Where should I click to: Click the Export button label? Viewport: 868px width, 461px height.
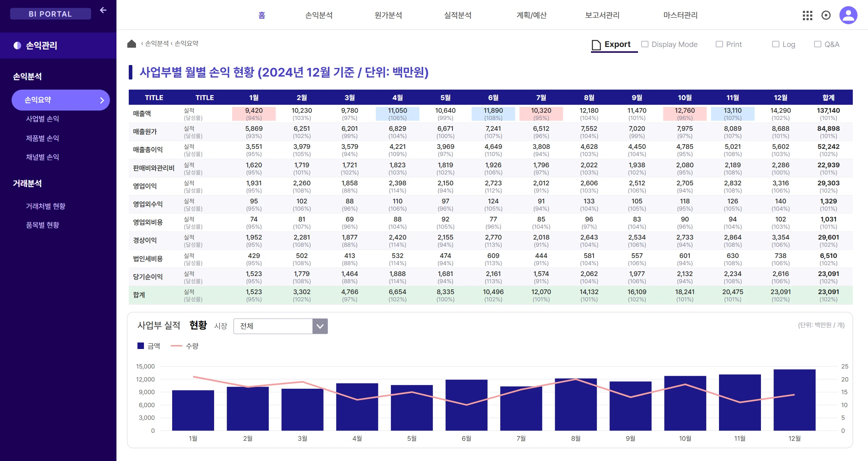coord(617,44)
